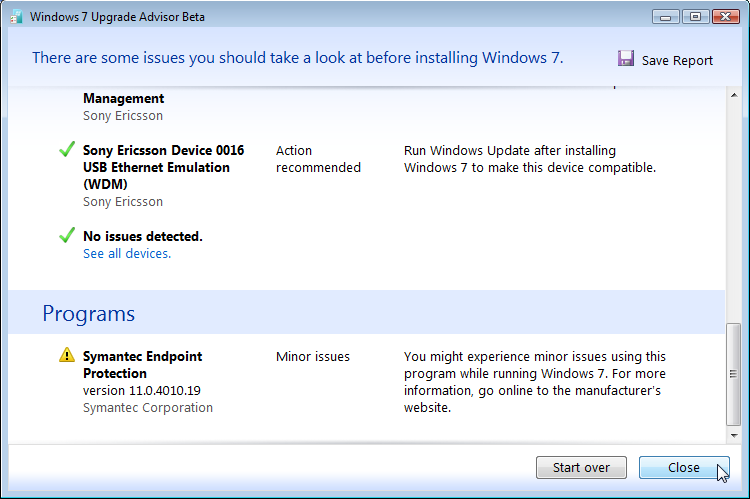Click Sony Ericsson vendor text under Management
Viewport: 750px width, 499px height.
point(123,116)
